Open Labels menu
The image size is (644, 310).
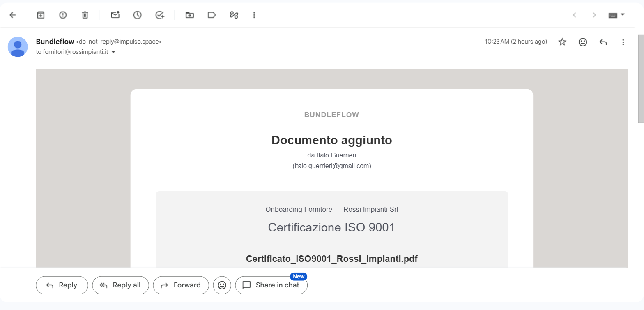click(212, 15)
